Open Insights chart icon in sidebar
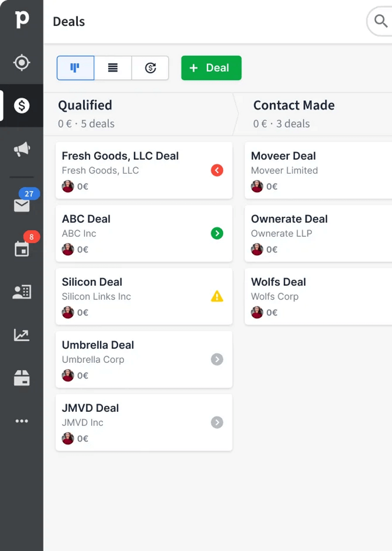The image size is (392, 551). (22, 335)
